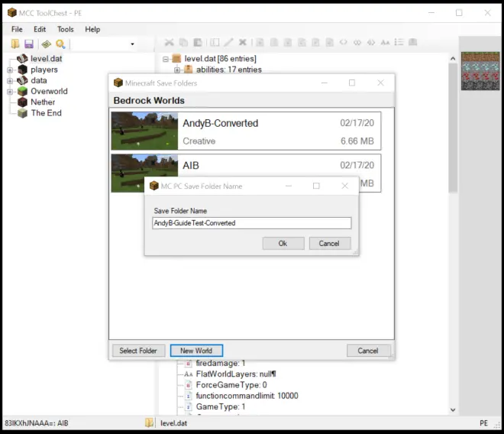504x434 pixels.
Task: Click the greyed pencil Edit icon
Action: click(228, 42)
